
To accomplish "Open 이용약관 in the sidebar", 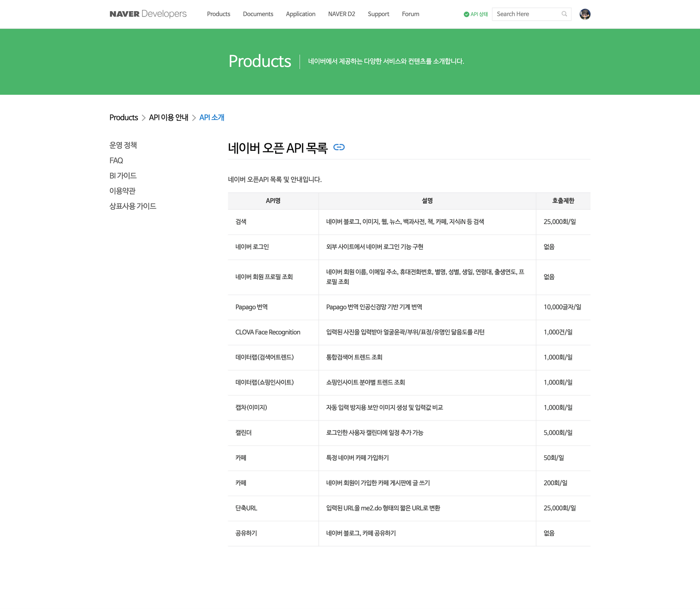I will point(122,191).
